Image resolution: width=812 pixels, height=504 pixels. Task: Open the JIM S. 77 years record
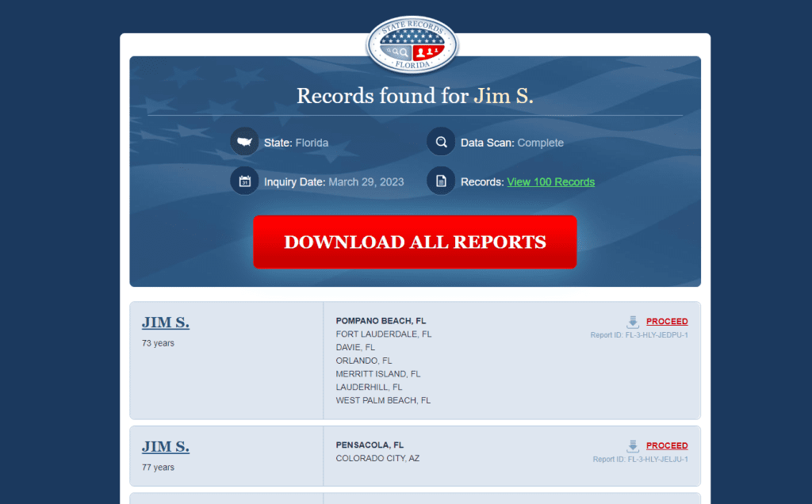pyautogui.click(x=166, y=447)
